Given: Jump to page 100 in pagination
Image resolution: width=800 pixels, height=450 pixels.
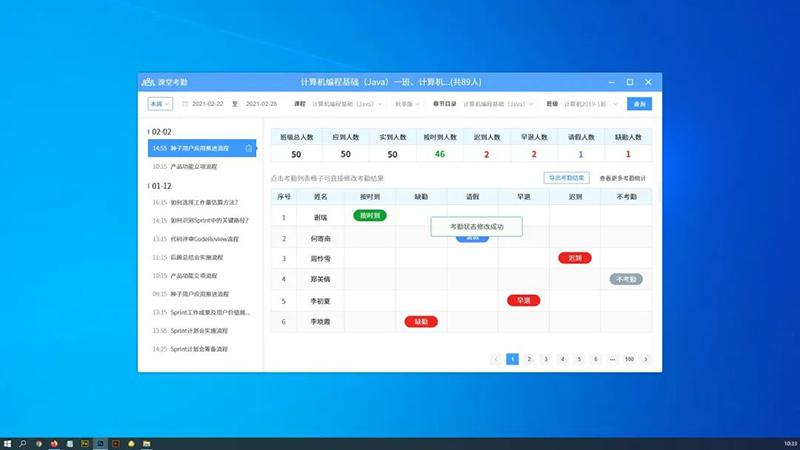Looking at the screenshot, I should pyautogui.click(x=628, y=359).
